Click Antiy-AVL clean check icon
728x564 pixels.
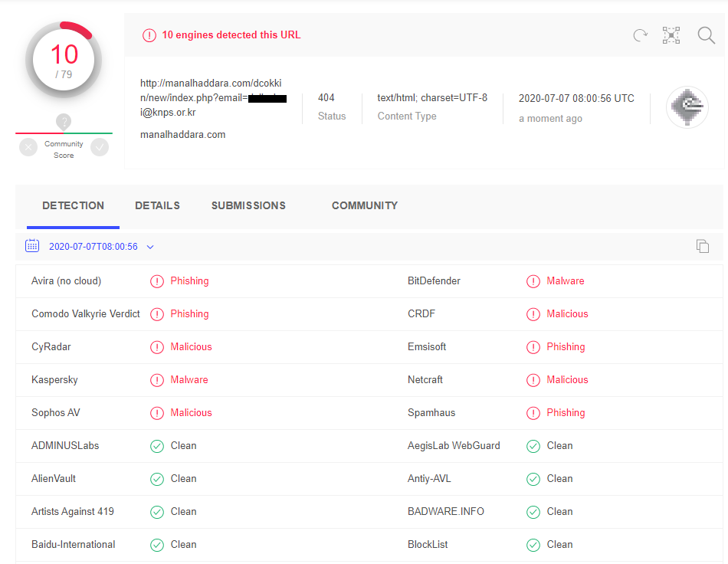533,479
